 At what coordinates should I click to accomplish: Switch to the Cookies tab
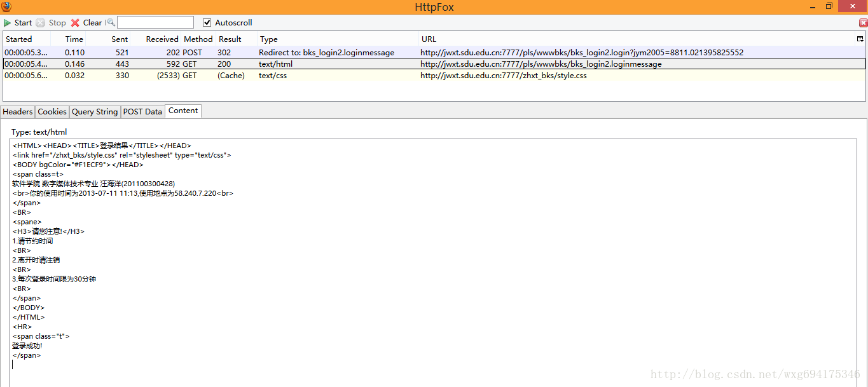click(52, 112)
